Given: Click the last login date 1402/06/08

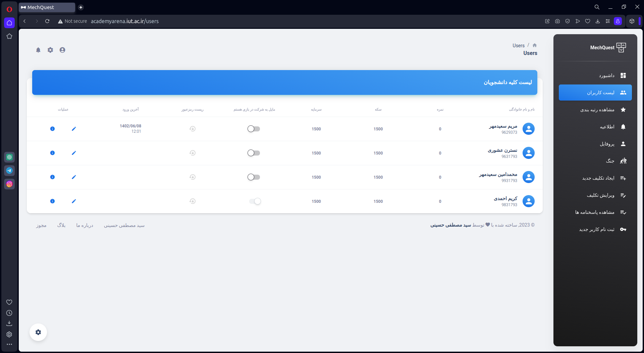Looking at the screenshot, I should click(x=130, y=126).
